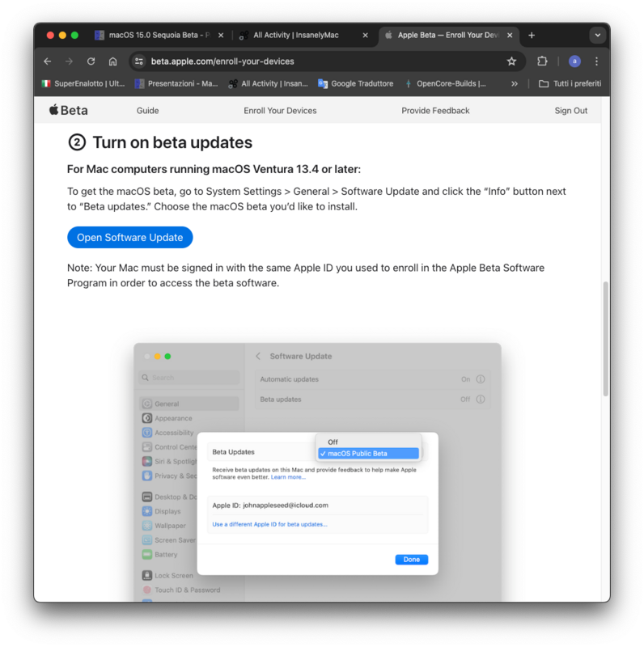Go back with the browser back arrow
The height and width of the screenshot is (647, 644).
[48, 61]
